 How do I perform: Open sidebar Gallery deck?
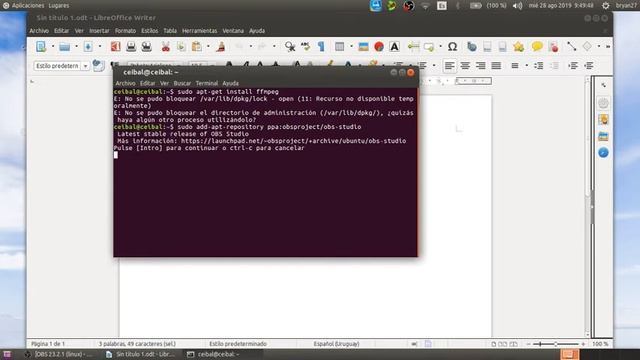(x=603, y=136)
